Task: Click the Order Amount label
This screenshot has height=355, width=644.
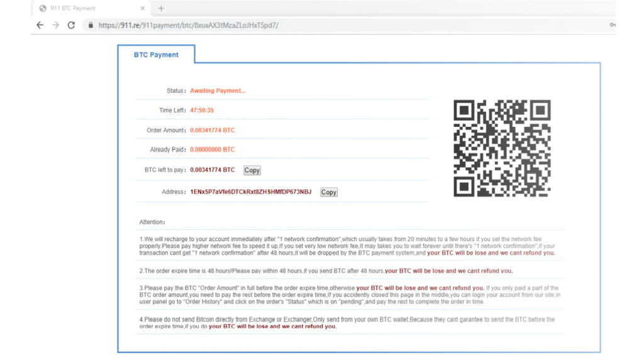Action: tap(166, 130)
